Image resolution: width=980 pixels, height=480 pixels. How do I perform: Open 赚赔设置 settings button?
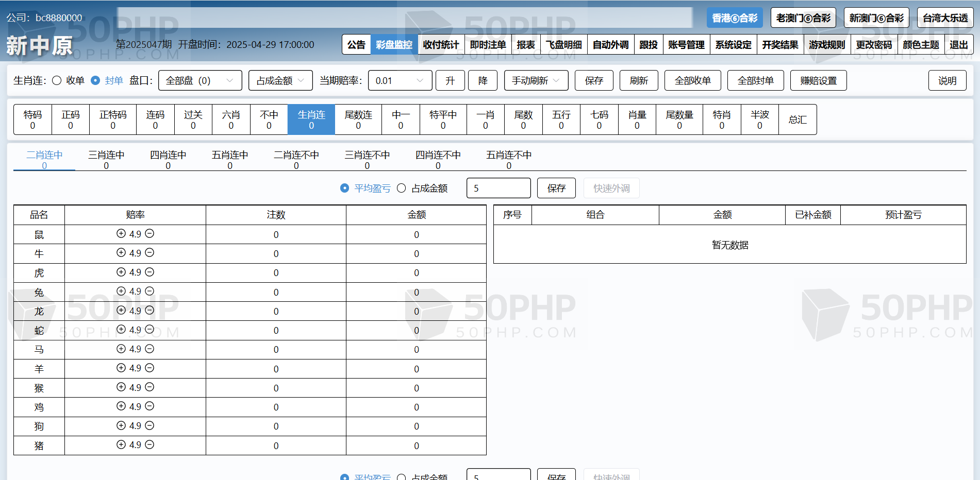(x=818, y=81)
